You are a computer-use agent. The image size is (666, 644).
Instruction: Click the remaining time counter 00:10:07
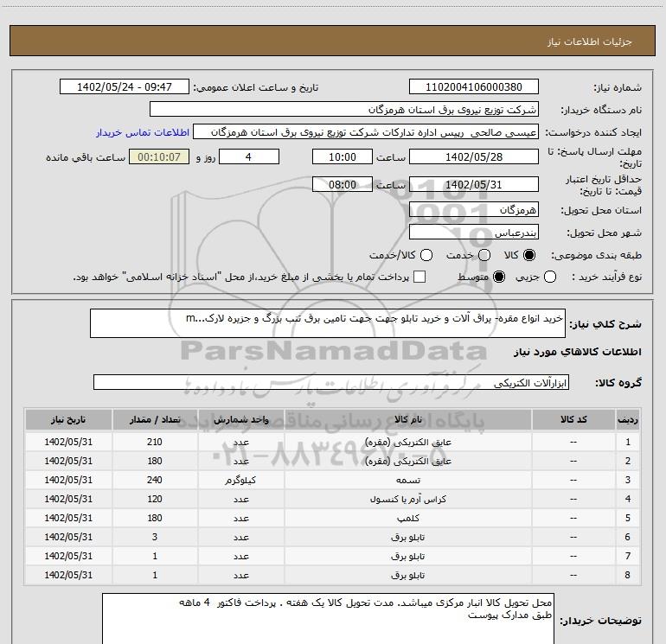pos(159,156)
